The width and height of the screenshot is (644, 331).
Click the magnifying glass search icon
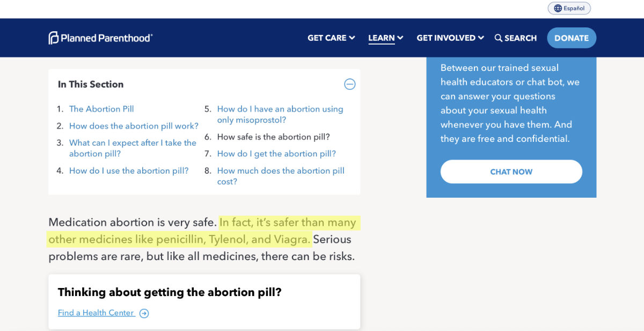498,38
